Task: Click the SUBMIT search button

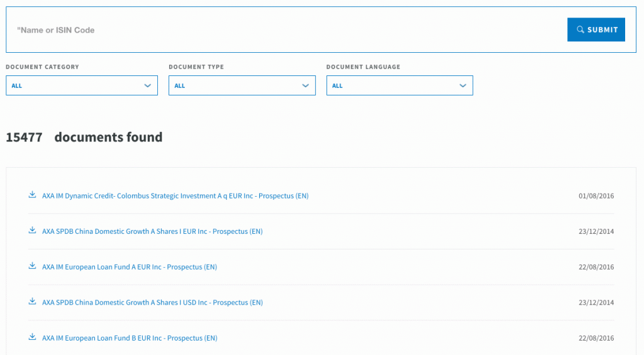Action: 596,30
